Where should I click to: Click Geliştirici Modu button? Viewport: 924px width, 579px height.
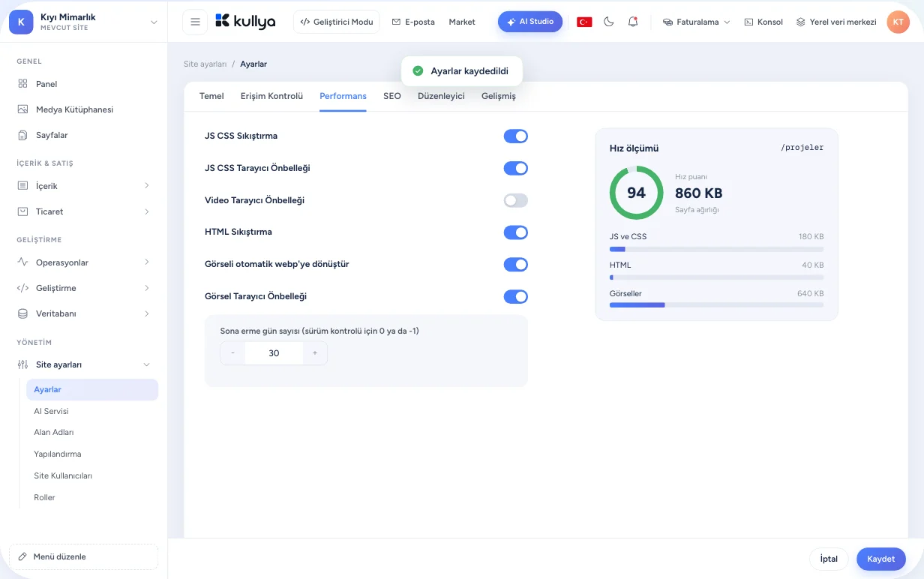[x=337, y=22]
